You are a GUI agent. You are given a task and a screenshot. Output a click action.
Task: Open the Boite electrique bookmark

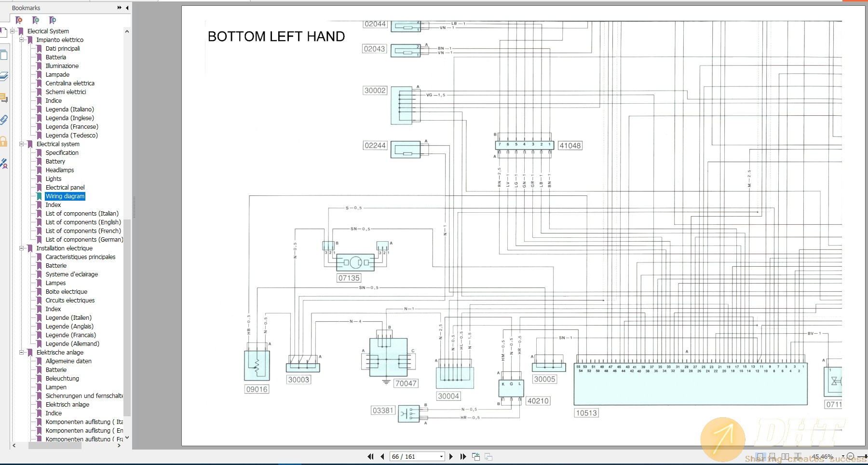(x=67, y=291)
